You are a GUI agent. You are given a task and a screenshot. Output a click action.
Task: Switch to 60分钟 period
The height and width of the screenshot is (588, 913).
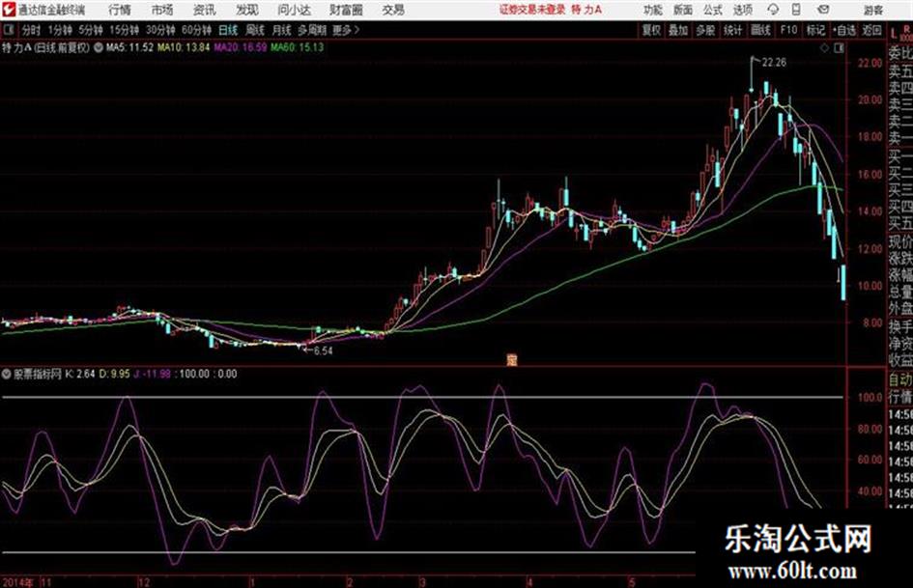[x=197, y=30]
